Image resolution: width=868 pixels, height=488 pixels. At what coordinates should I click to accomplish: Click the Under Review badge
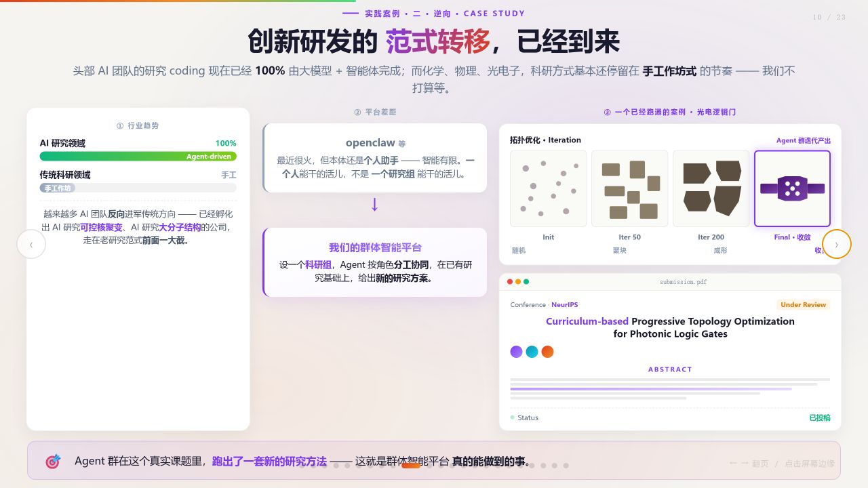pyautogui.click(x=804, y=305)
